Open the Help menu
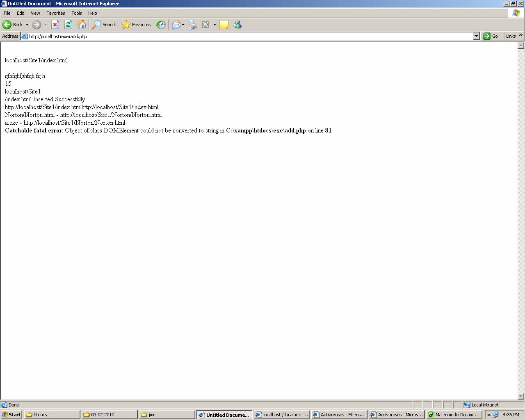 point(93,13)
